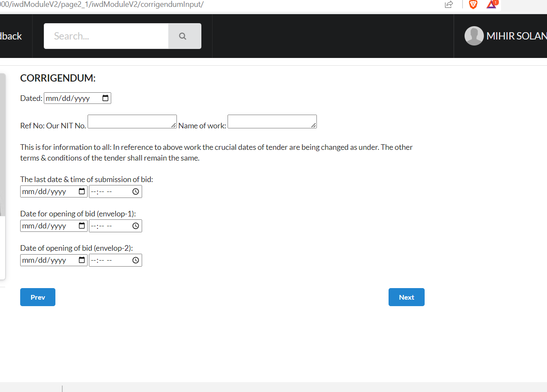547x392 pixels.
Task: Click the Feedback link in the navbar
Action: pyautogui.click(x=11, y=36)
